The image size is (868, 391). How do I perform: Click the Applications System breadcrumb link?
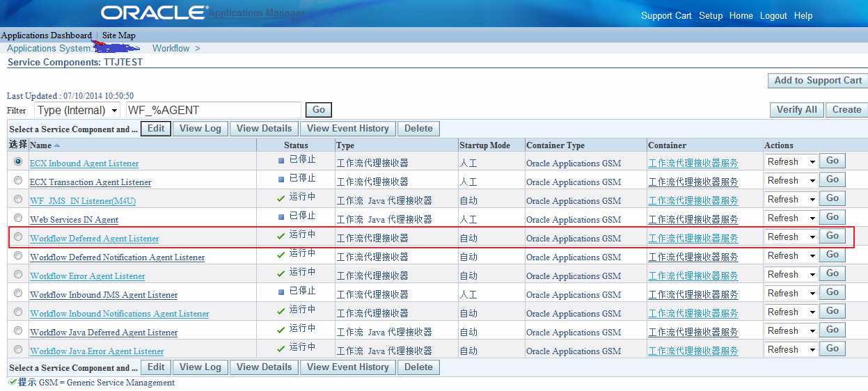pos(49,48)
